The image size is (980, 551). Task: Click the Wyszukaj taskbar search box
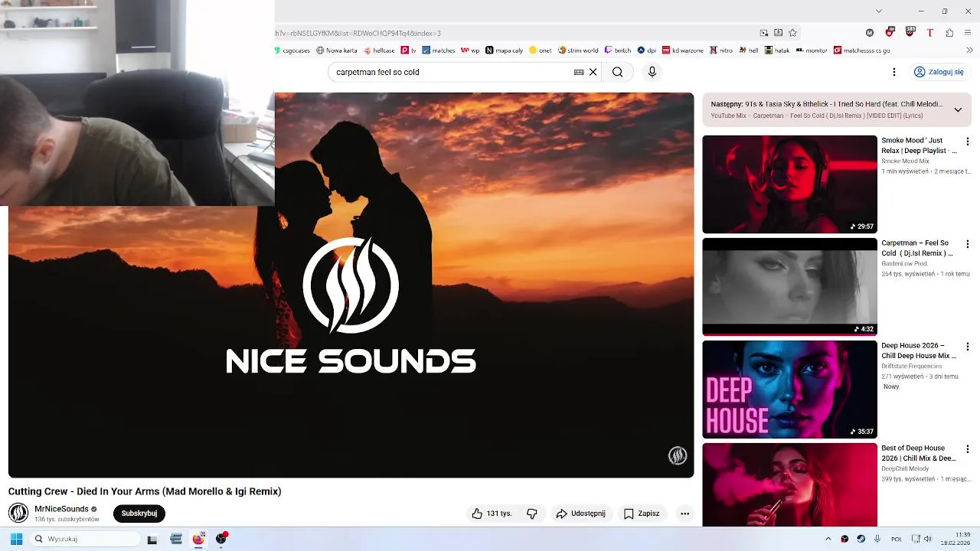85,539
